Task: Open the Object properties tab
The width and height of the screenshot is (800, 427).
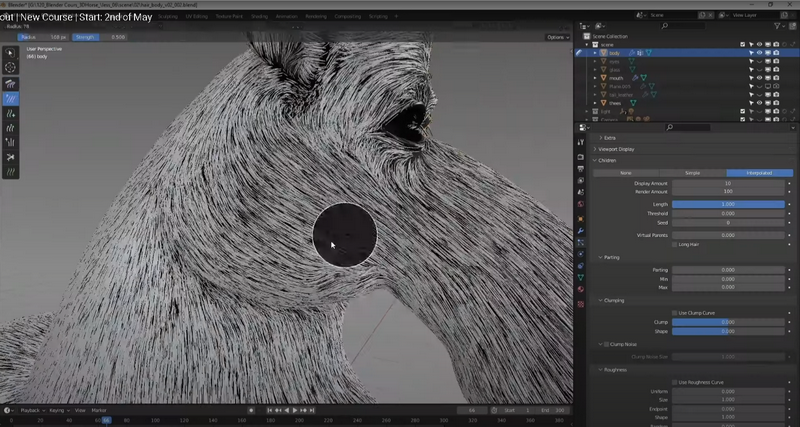Action: point(581,219)
